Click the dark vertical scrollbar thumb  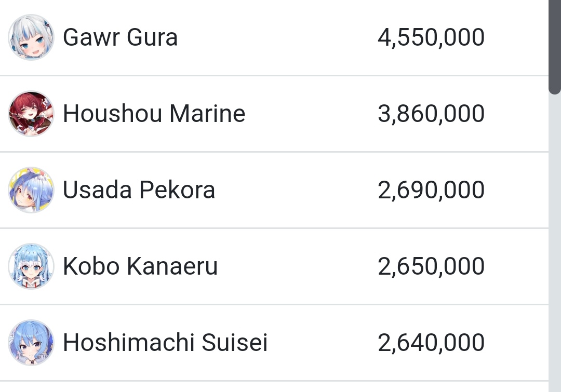tap(555, 47)
